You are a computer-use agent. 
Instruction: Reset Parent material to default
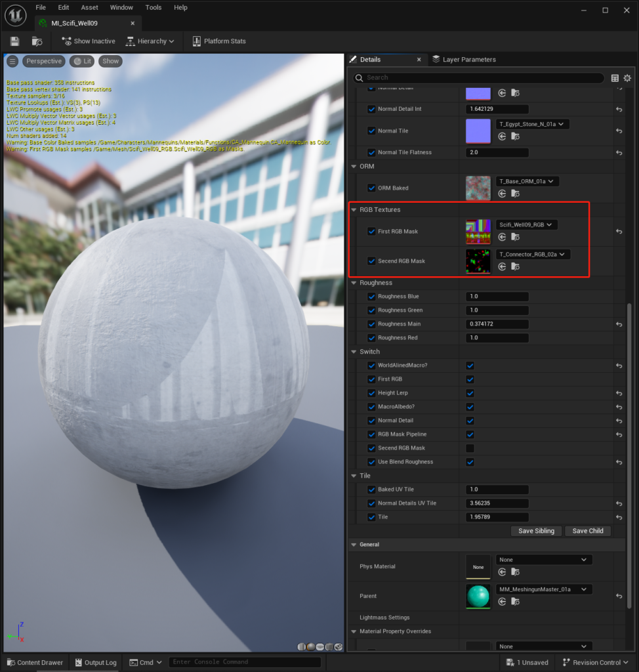pos(619,596)
